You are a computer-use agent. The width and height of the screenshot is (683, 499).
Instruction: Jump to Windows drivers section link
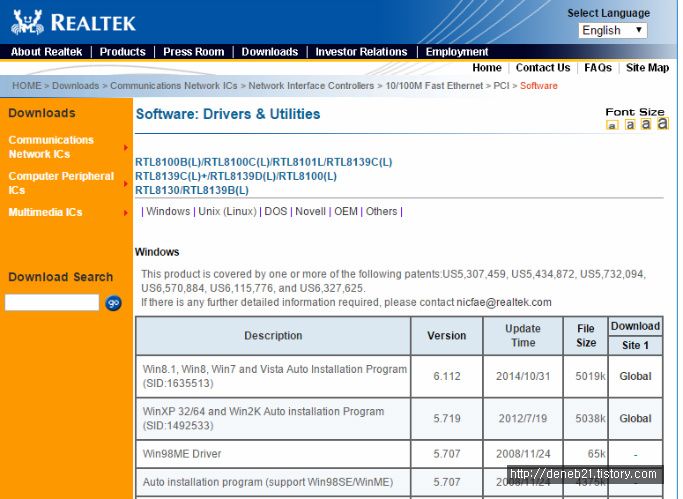(x=168, y=212)
